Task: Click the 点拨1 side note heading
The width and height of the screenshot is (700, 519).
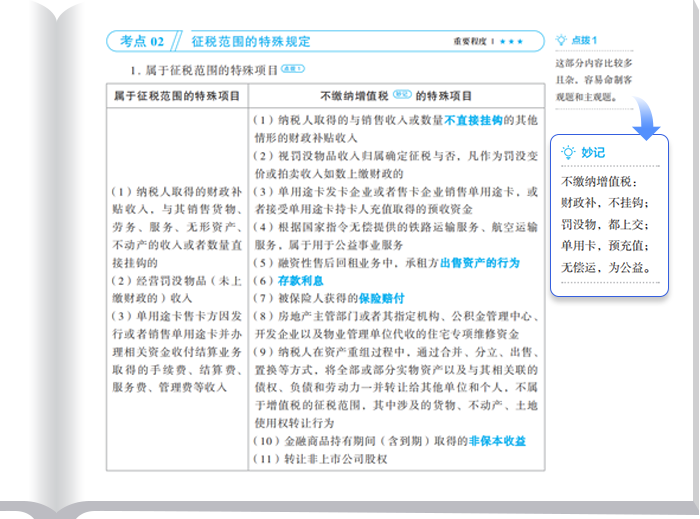Action: pyautogui.click(x=584, y=41)
